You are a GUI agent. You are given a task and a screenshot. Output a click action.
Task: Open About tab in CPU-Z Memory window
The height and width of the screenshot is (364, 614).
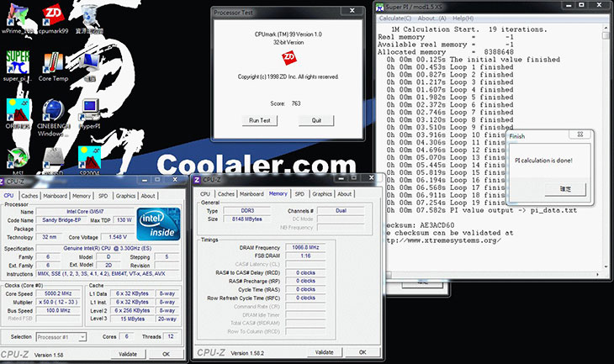[x=345, y=194]
